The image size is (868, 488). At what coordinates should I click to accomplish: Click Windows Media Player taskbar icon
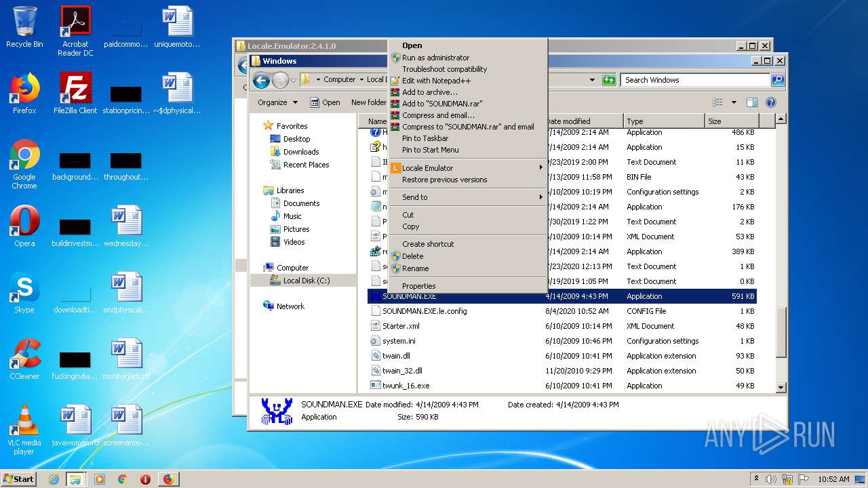coord(100,479)
